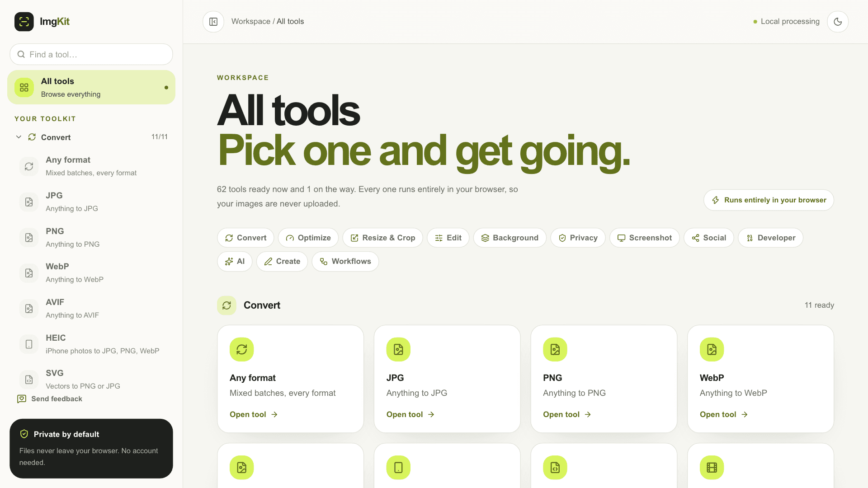Click the Any format sidebar icon
The width and height of the screenshot is (868, 488).
pyautogui.click(x=29, y=166)
